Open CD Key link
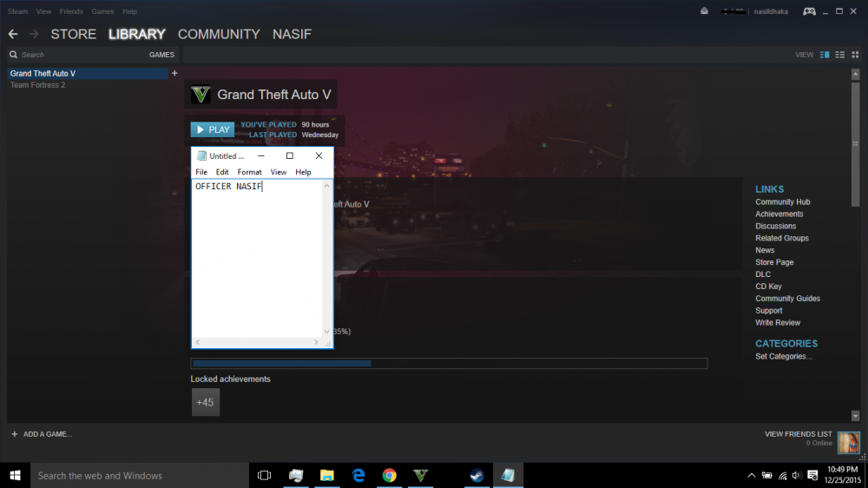The width and height of the screenshot is (868, 488). 768,287
